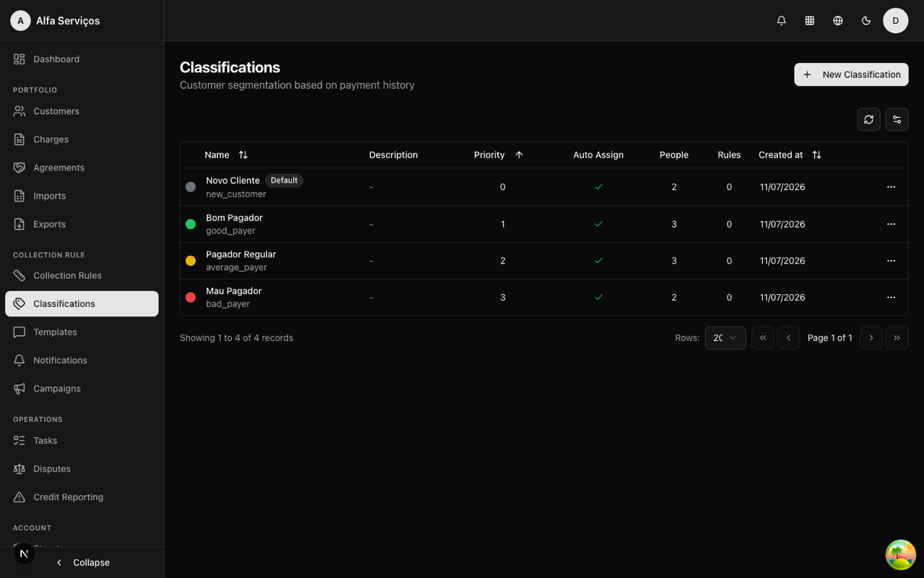The image size is (924, 578).
Task: Click 'new_customer' slug text
Action: tap(236, 194)
